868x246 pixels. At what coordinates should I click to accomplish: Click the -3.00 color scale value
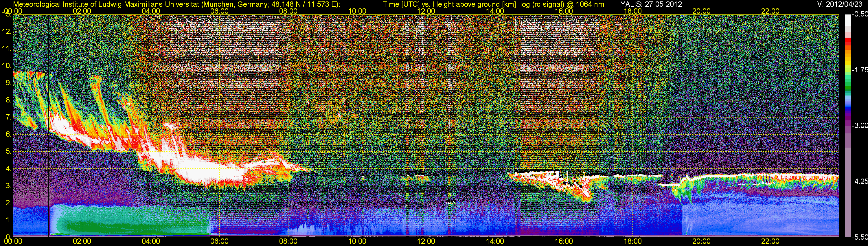coord(860,125)
